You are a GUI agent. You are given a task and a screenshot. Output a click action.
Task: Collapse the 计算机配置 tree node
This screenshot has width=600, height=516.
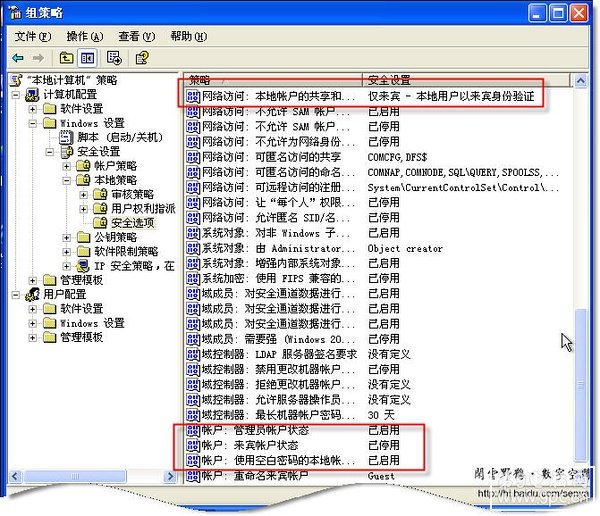click(16, 95)
